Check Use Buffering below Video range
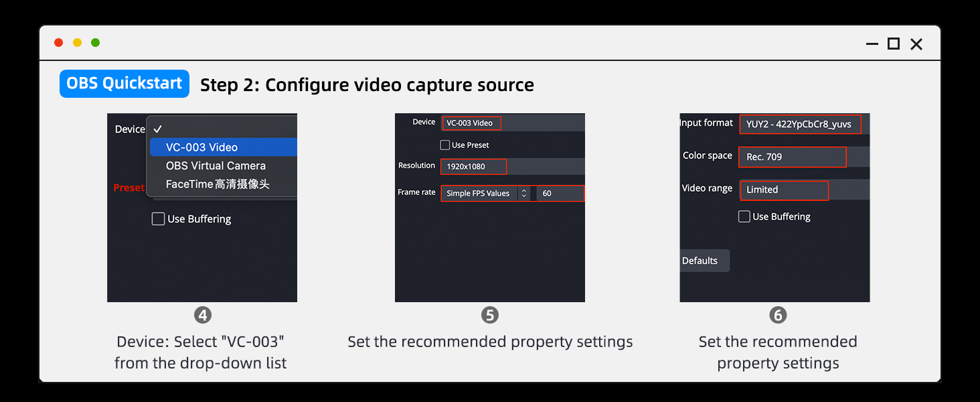980x402 pixels. [744, 216]
